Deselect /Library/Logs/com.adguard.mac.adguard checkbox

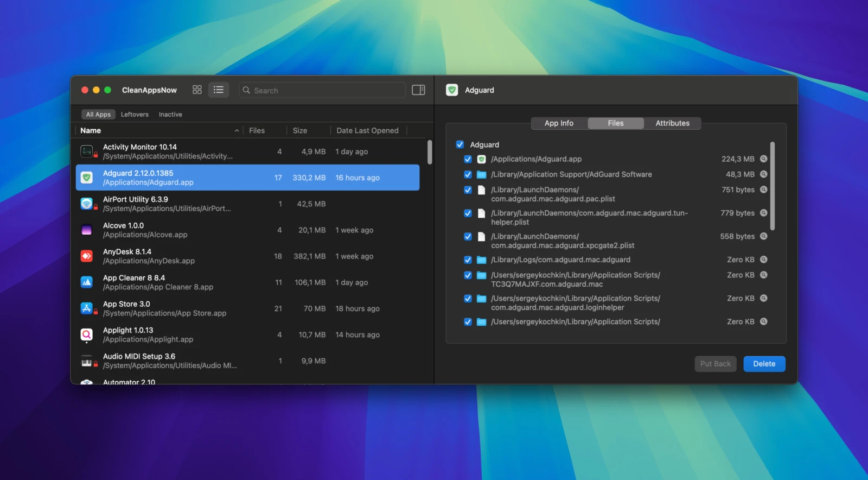pos(468,260)
